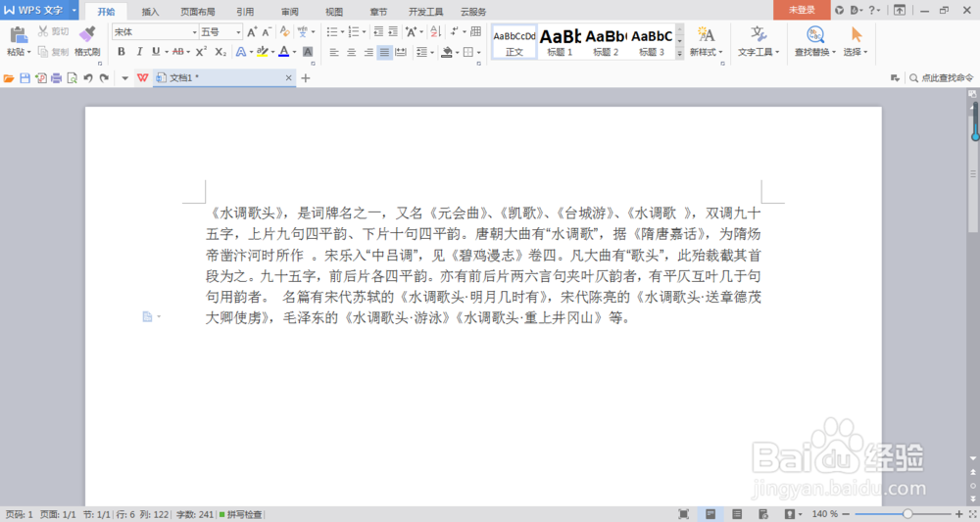
Task: Open print preview icon
Action: 72,78
